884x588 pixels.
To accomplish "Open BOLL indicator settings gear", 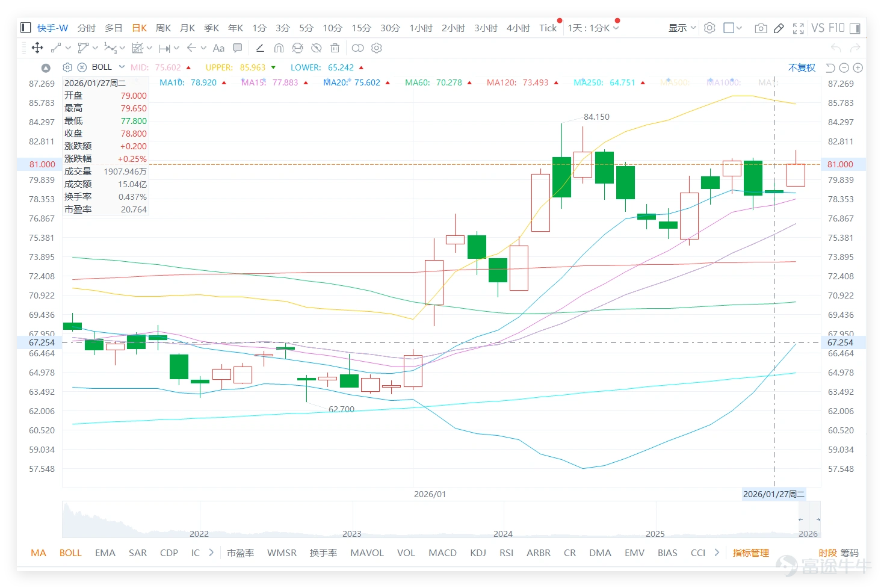I will 67,67.
